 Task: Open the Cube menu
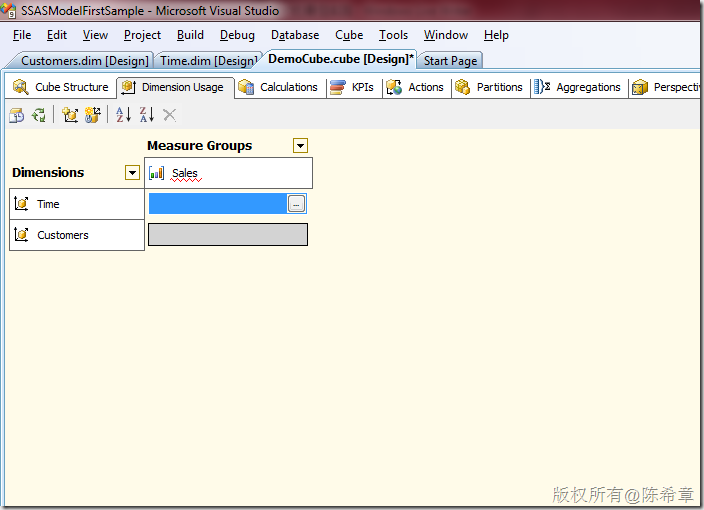point(349,35)
